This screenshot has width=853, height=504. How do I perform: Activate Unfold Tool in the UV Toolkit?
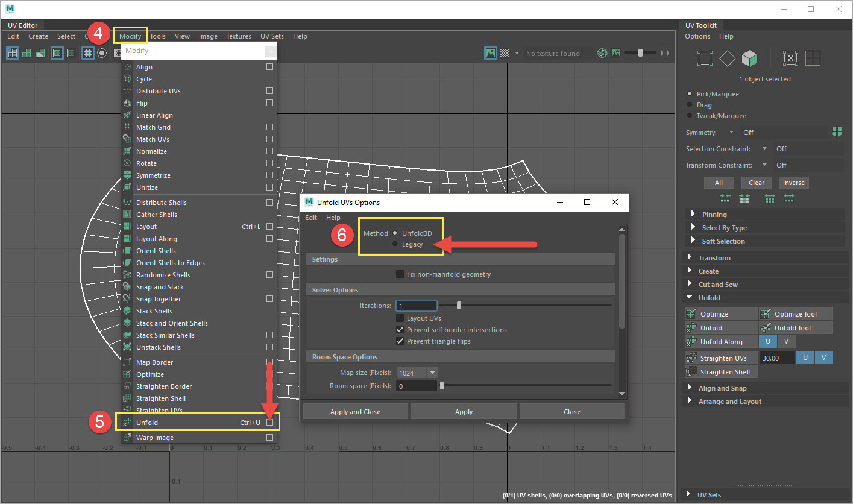(795, 328)
